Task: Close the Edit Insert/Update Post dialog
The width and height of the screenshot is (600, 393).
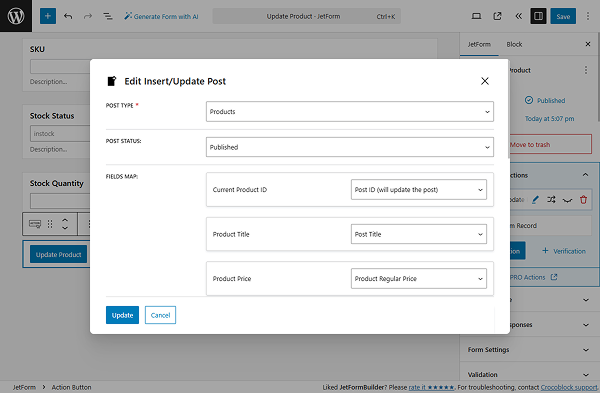Action: point(484,81)
